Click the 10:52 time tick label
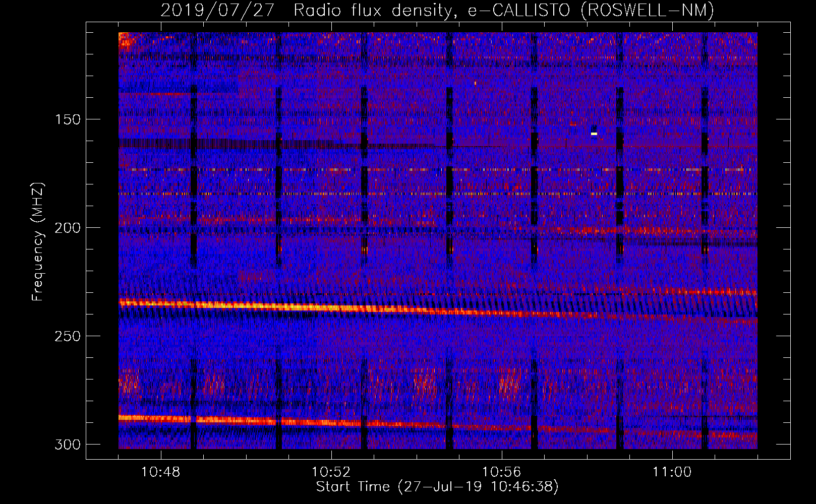The width and height of the screenshot is (816, 504). [x=331, y=472]
